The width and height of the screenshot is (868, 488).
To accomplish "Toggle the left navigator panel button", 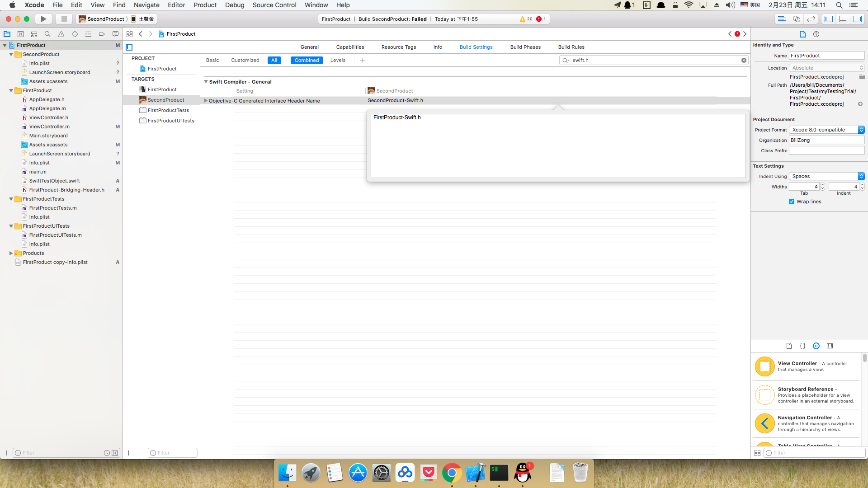I will [x=829, y=19].
